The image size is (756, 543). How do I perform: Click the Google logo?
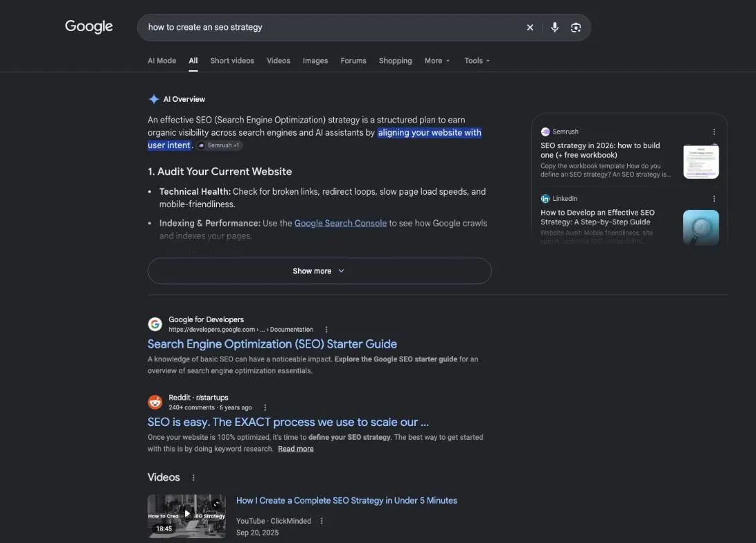pos(89,26)
